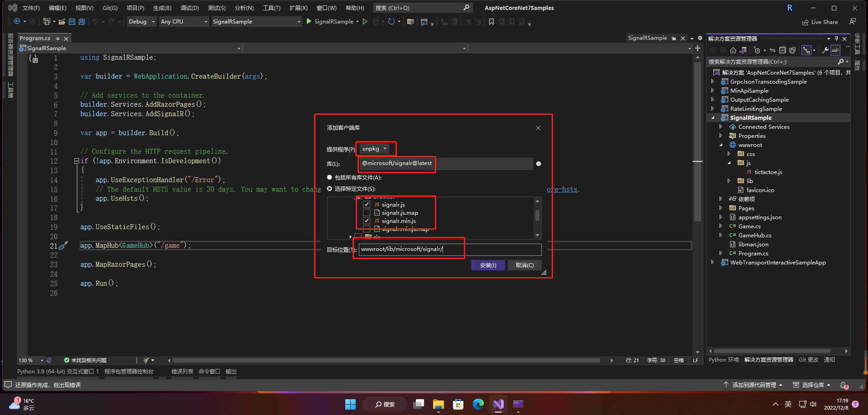Expand the Pages folder node
This screenshot has width=868, height=415.
coord(721,208)
